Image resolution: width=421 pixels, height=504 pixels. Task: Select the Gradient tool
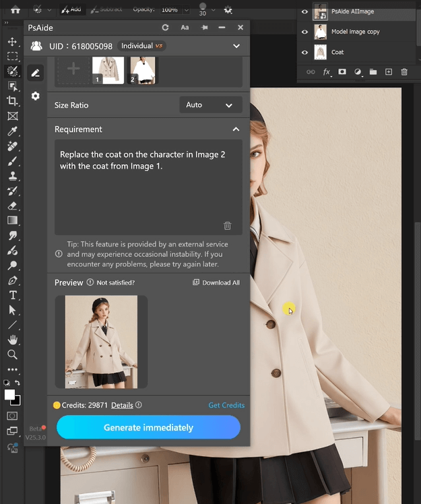12,220
